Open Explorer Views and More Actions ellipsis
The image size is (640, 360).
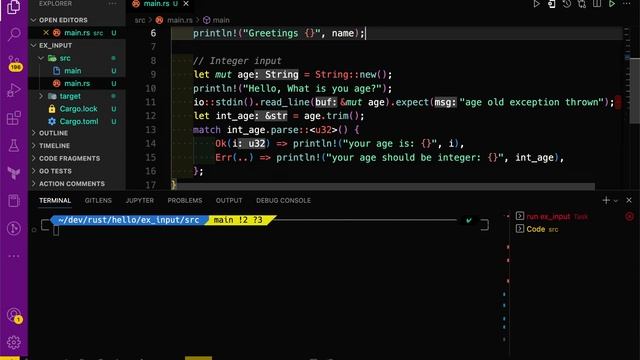point(112,4)
